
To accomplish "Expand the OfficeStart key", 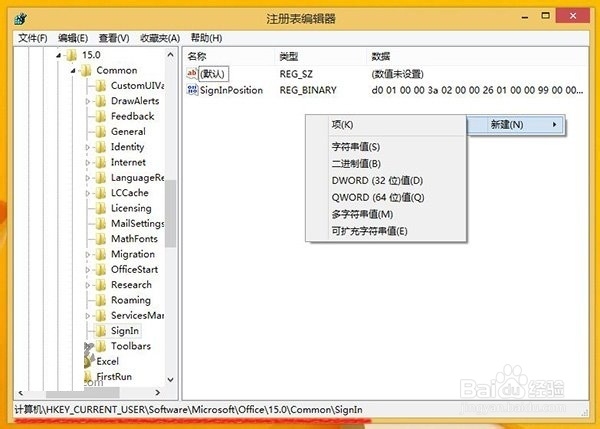I will click(x=88, y=270).
